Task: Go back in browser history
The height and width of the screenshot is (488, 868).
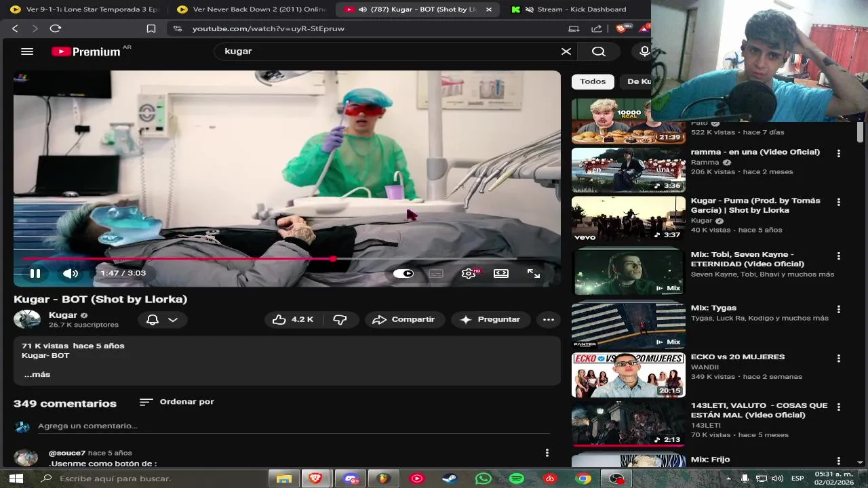Action: tap(15, 28)
